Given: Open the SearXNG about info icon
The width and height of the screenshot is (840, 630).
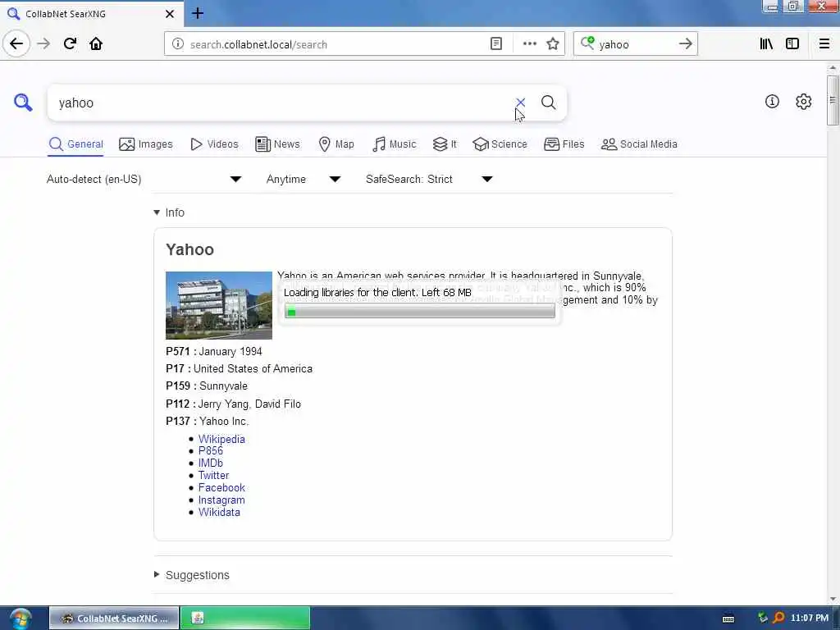Looking at the screenshot, I should pyautogui.click(x=772, y=101).
